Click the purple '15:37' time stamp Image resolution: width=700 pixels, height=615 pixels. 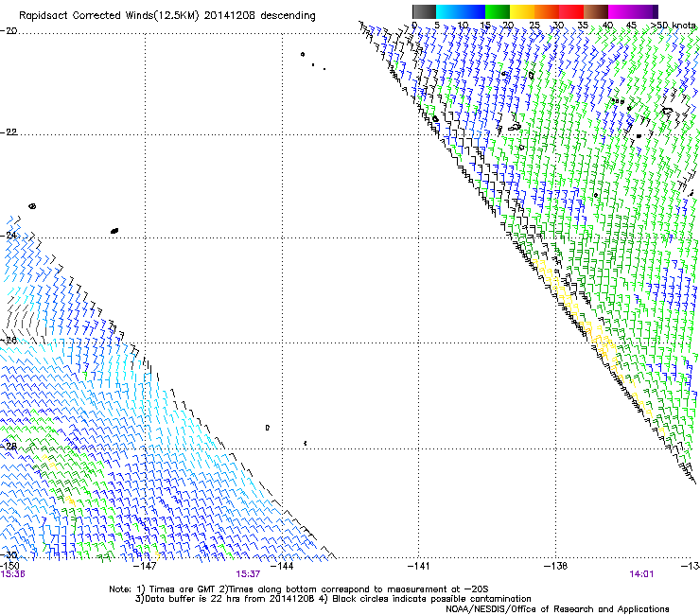(x=248, y=574)
